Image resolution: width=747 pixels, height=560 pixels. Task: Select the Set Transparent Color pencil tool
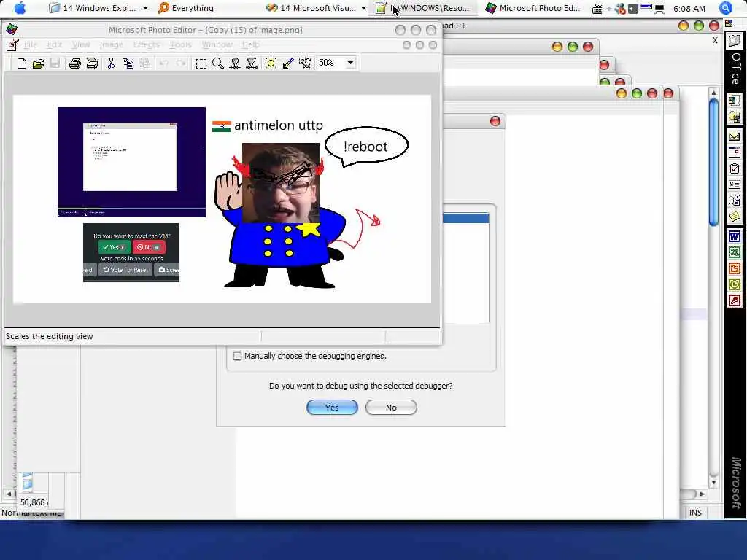pyautogui.click(x=287, y=63)
